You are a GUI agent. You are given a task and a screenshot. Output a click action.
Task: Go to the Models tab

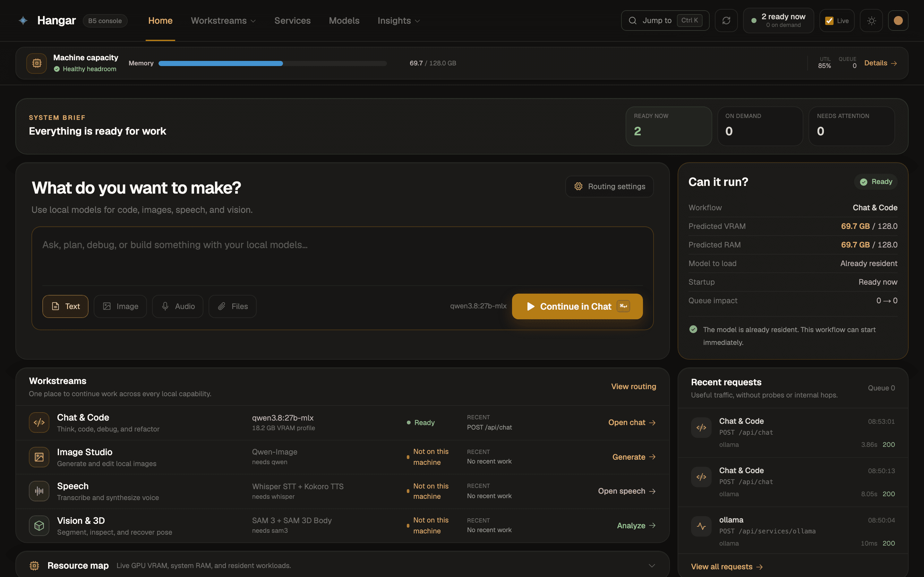344,21
